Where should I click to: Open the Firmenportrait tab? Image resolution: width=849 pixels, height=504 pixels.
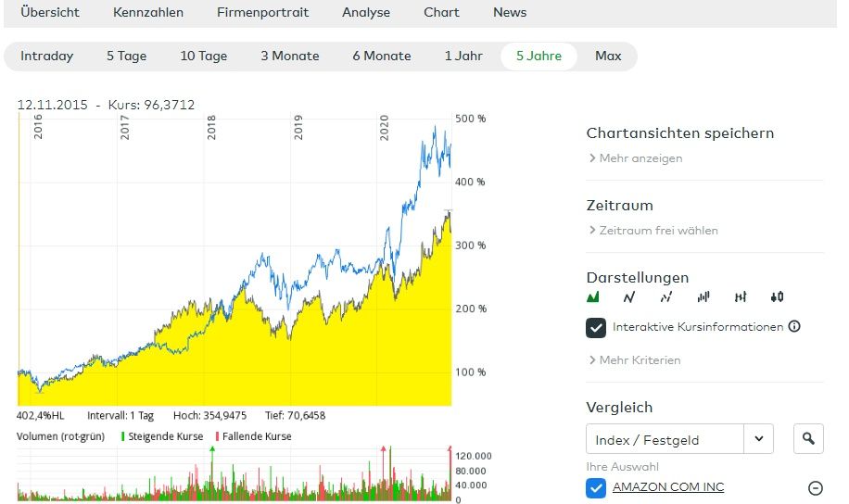tap(262, 13)
